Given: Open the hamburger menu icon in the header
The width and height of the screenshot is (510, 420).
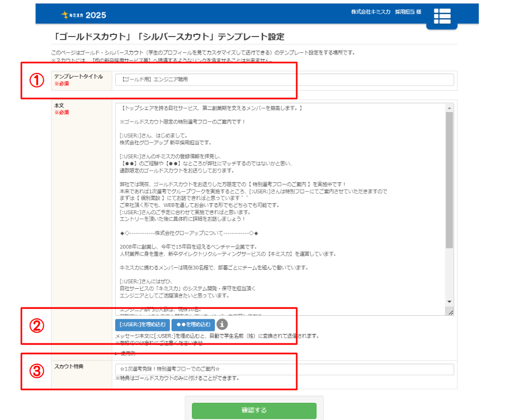Looking at the screenshot, I should pyautogui.click(x=442, y=16).
